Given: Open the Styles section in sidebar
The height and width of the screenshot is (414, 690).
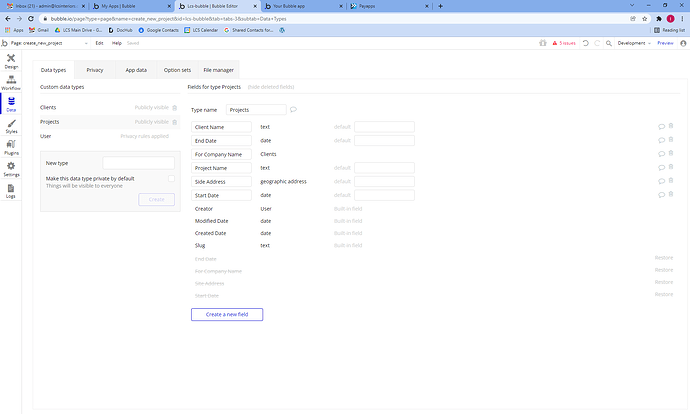Looking at the screenshot, I should click(11, 126).
